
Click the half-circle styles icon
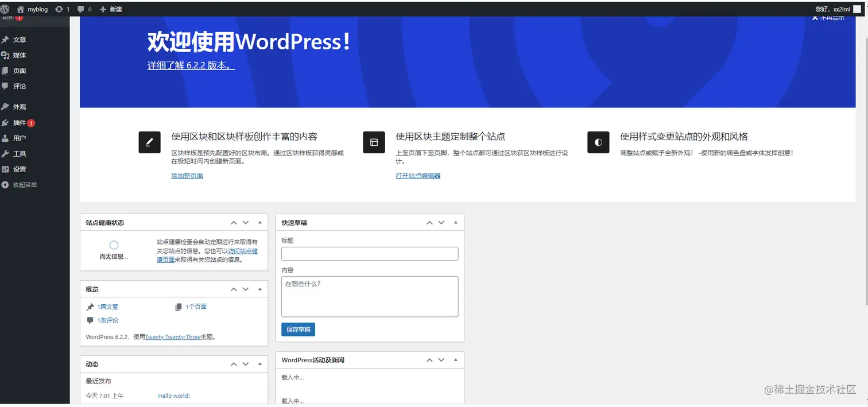pos(598,142)
